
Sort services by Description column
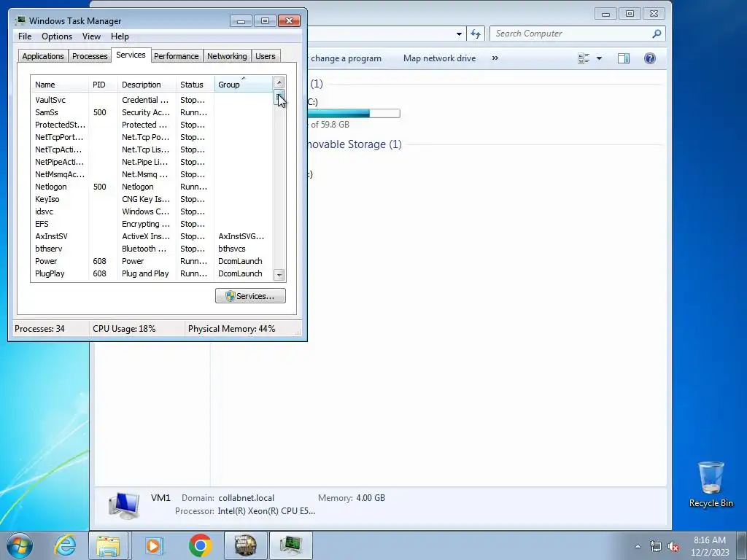tap(147, 85)
